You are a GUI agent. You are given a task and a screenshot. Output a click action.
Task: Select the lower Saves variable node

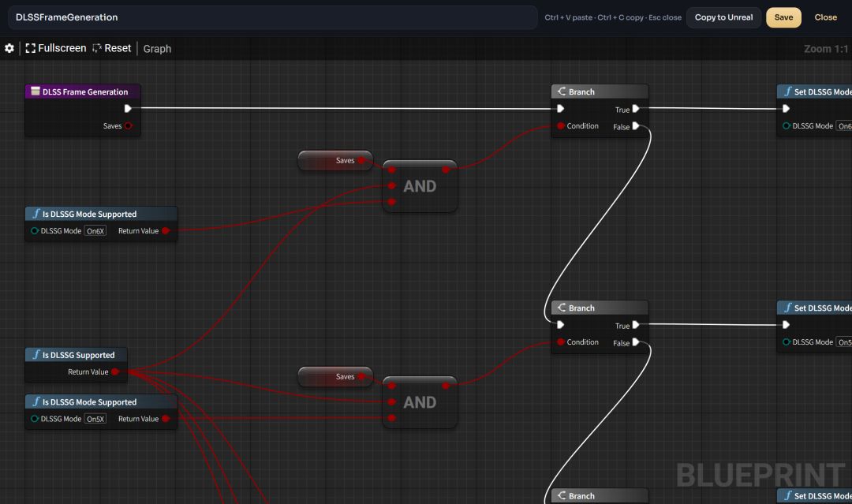tap(335, 376)
